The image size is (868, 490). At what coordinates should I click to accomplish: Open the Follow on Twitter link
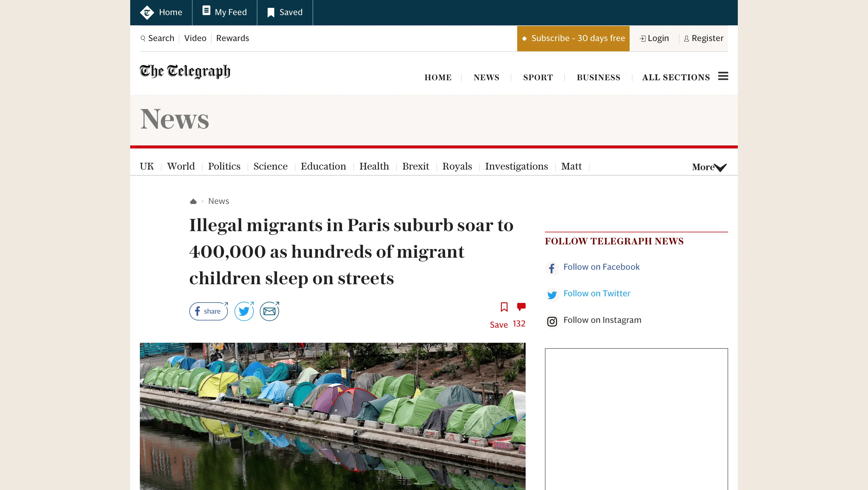pyautogui.click(x=596, y=293)
